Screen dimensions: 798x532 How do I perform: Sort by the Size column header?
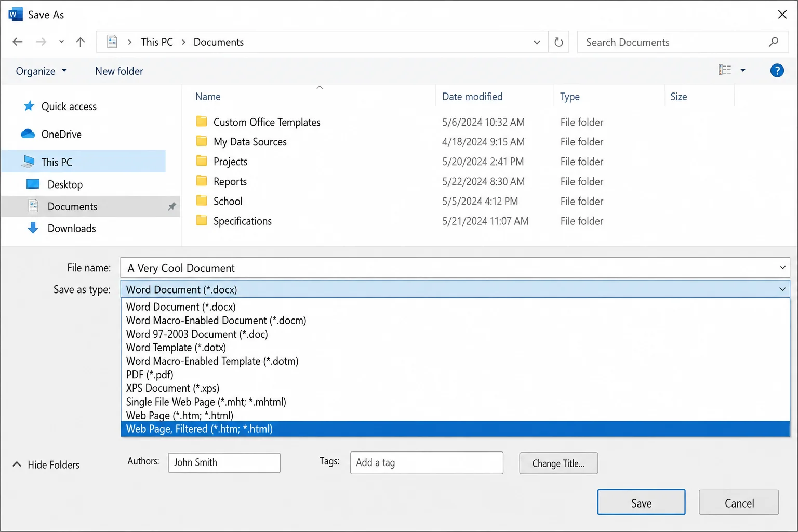(x=679, y=97)
